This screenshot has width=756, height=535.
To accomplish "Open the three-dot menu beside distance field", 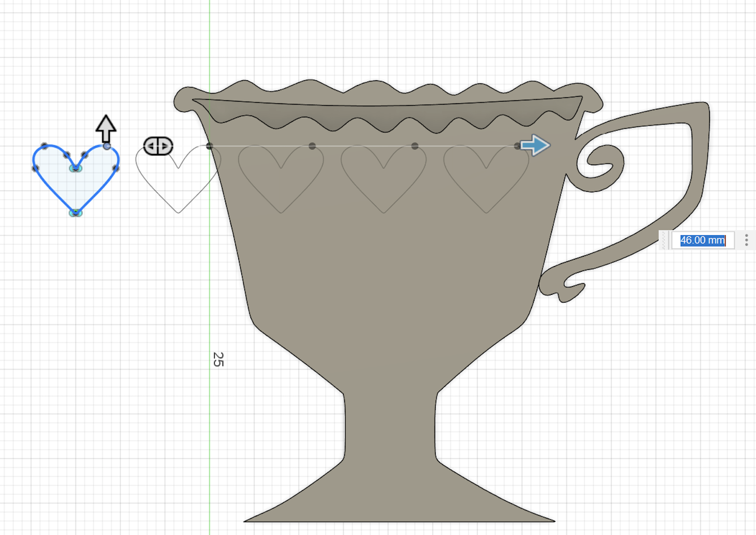I will tap(746, 240).
